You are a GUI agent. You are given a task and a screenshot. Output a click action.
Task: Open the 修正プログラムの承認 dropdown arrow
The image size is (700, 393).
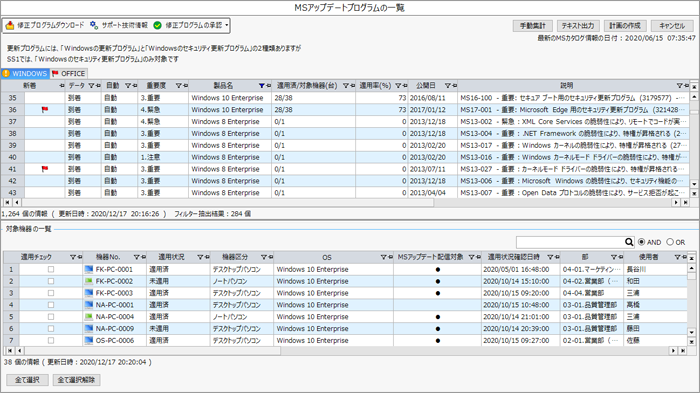tap(226, 25)
